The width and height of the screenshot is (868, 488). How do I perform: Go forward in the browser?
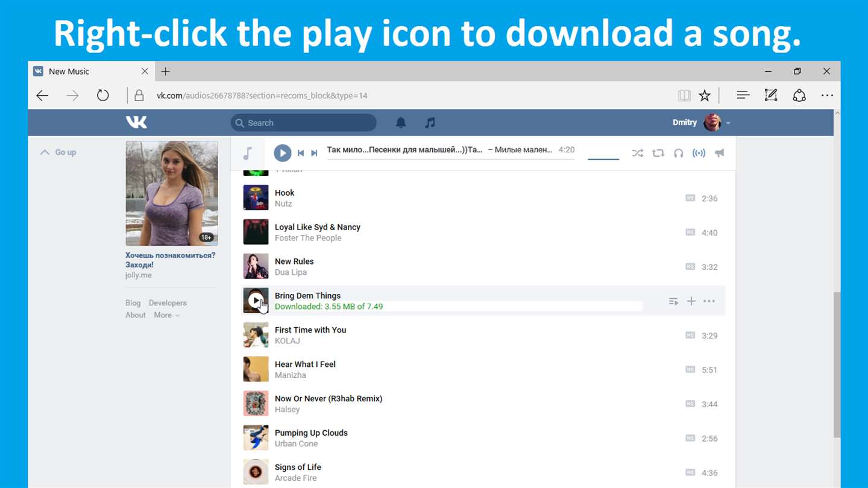73,95
